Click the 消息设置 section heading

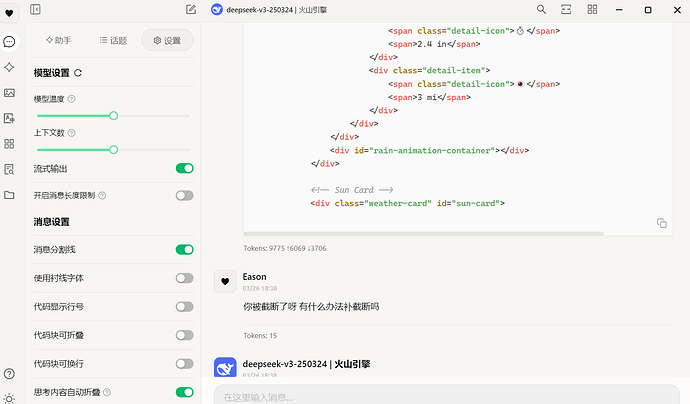click(51, 222)
